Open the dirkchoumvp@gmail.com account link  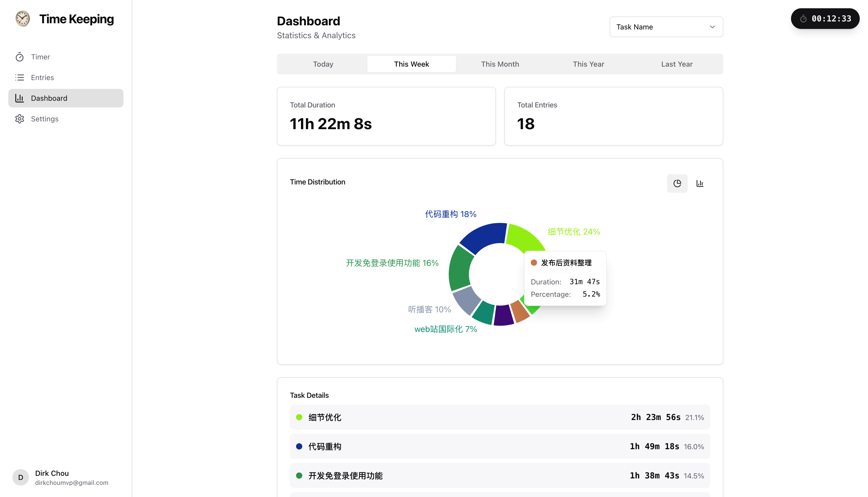tap(71, 483)
